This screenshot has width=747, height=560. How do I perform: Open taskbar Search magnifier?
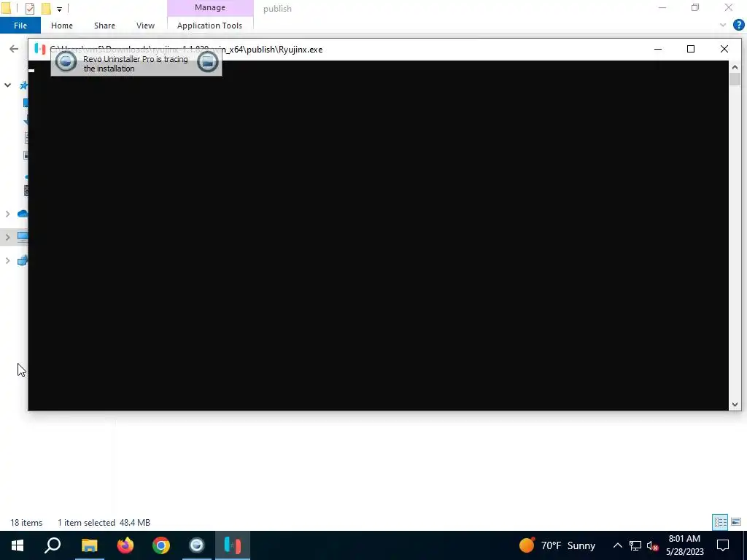coord(53,545)
